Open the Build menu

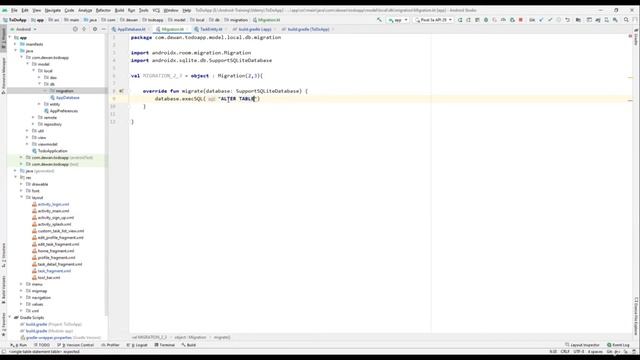[x=119, y=10]
